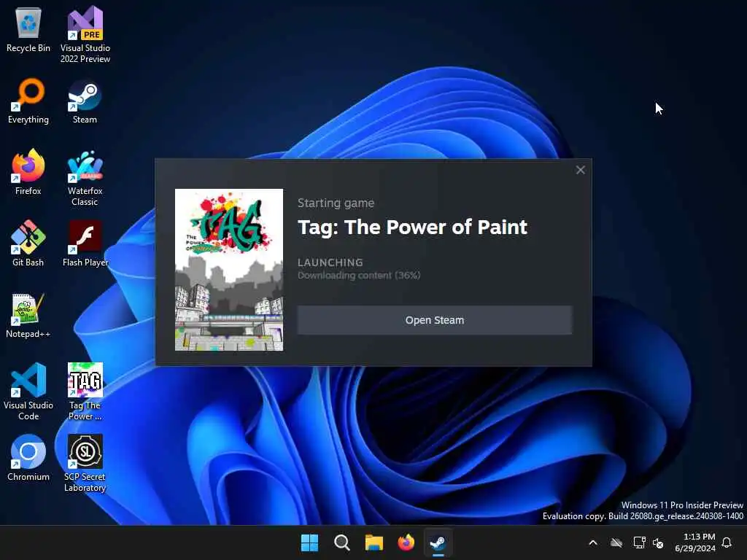Screen dimensions: 747x560
Task: Open the Windows Start menu
Action: click(309, 542)
